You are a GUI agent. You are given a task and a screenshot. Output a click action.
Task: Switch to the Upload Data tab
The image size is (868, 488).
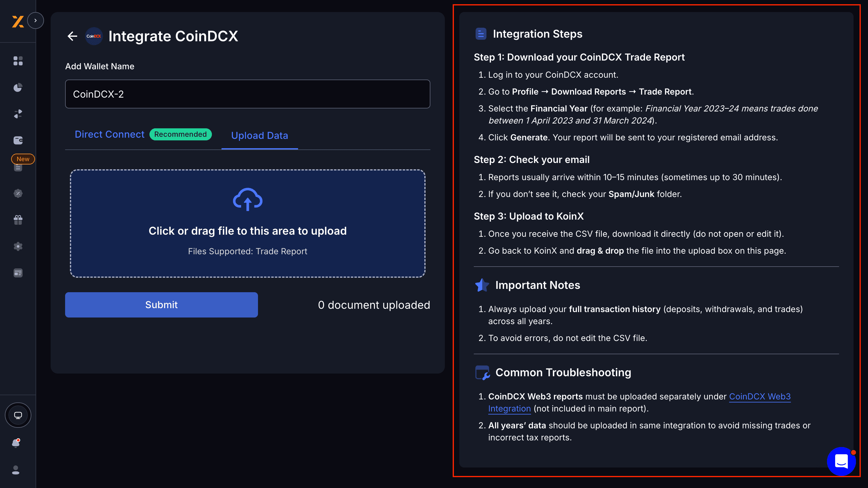(259, 135)
